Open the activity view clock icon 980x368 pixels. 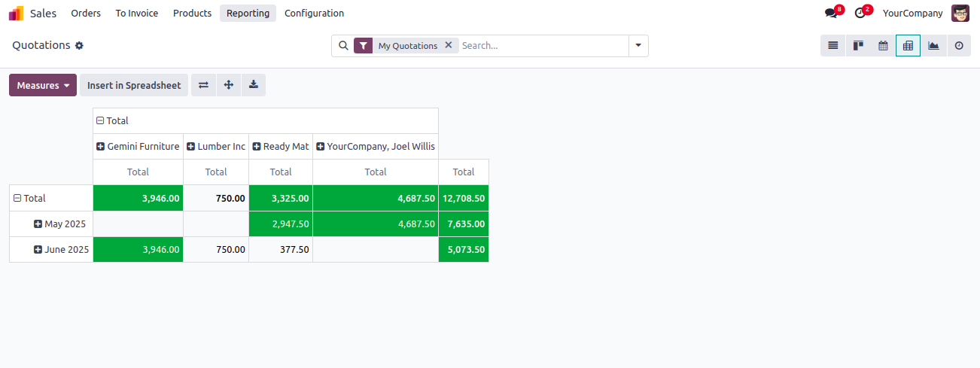959,46
